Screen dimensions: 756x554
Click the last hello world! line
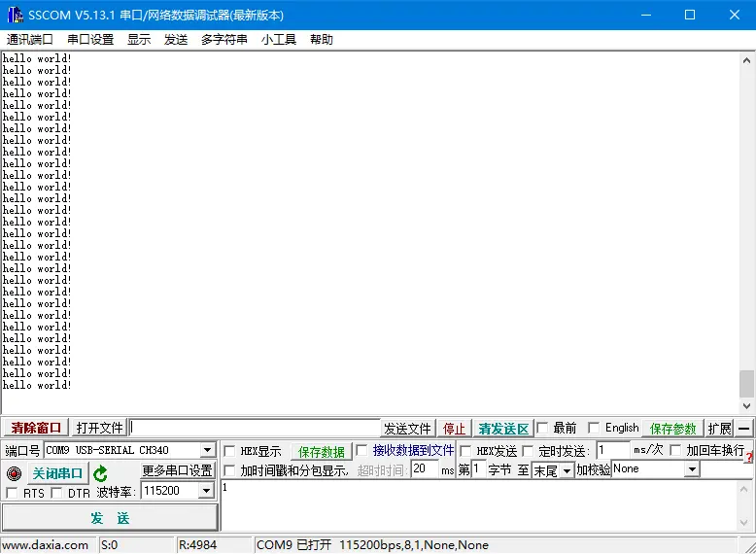pos(37,385)
